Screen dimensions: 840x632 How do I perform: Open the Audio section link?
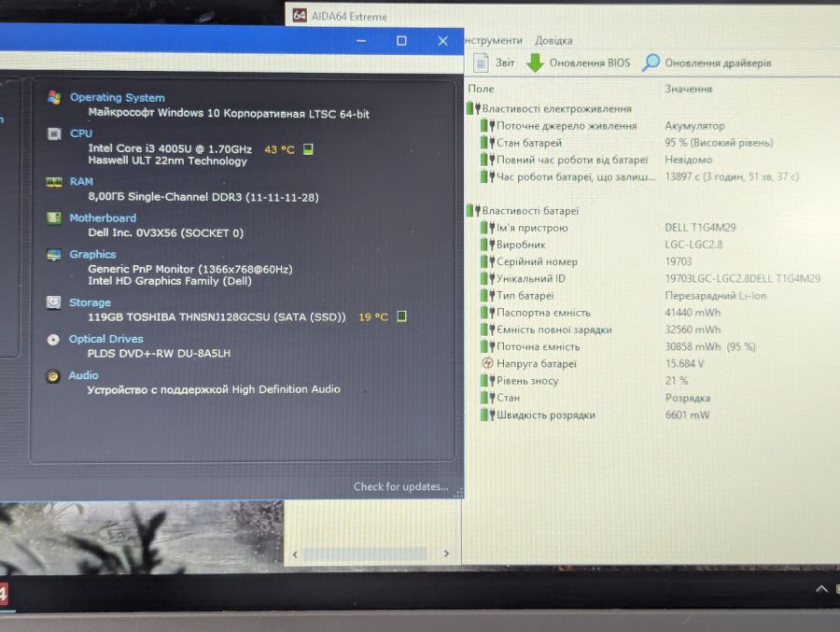(x=84, y=375)
